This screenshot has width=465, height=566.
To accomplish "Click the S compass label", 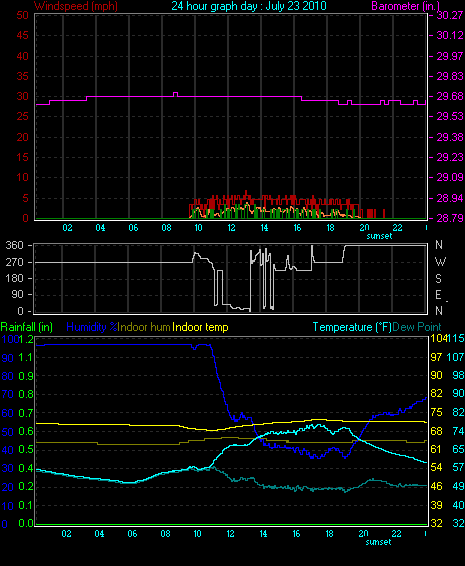I will click(438, 279).
